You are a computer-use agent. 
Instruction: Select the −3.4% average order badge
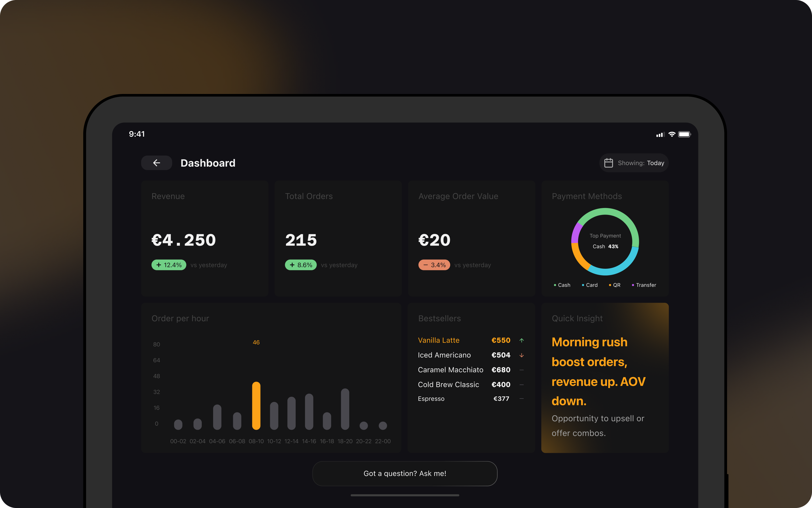click(x=434, y=265)
